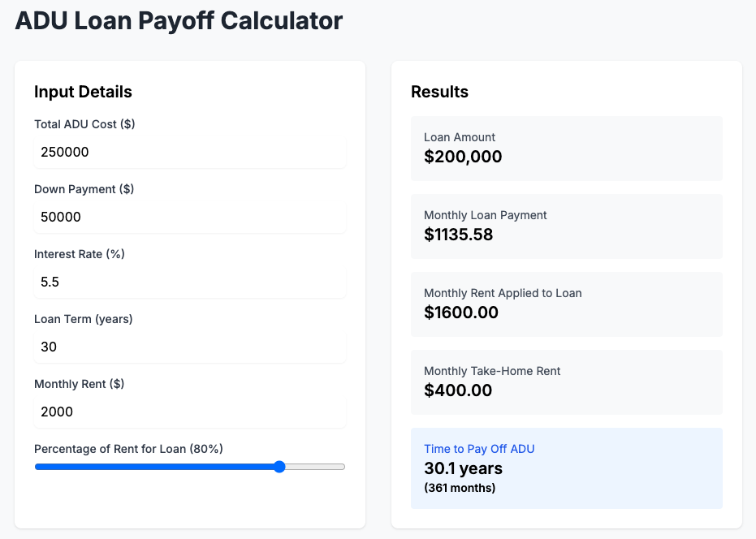The height and width of the screenshot is (539, 756).
Task: Click the unfilled end of the rent slider track
Action: click(x=315, y=467)
